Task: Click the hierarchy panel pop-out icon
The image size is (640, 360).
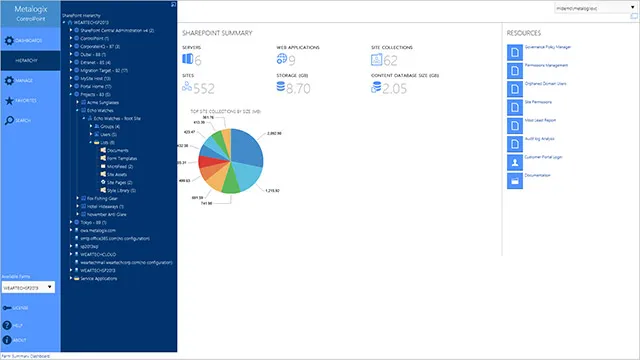Action: (x=173, y=4)
